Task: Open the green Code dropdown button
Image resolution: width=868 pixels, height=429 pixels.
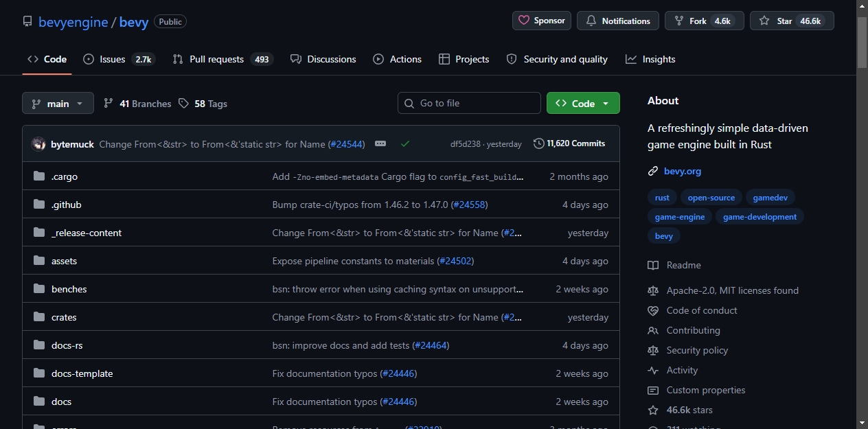Action: 583,103
